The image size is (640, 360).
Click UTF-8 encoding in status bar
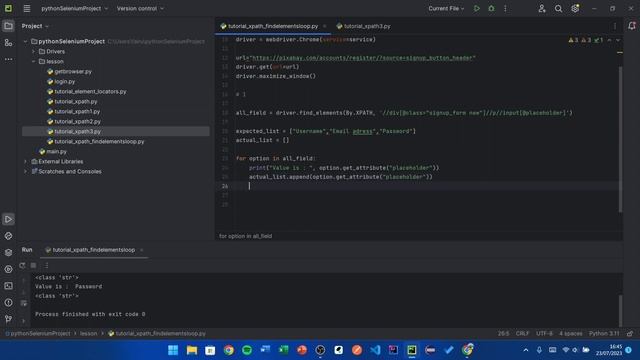tap(544, 333)
